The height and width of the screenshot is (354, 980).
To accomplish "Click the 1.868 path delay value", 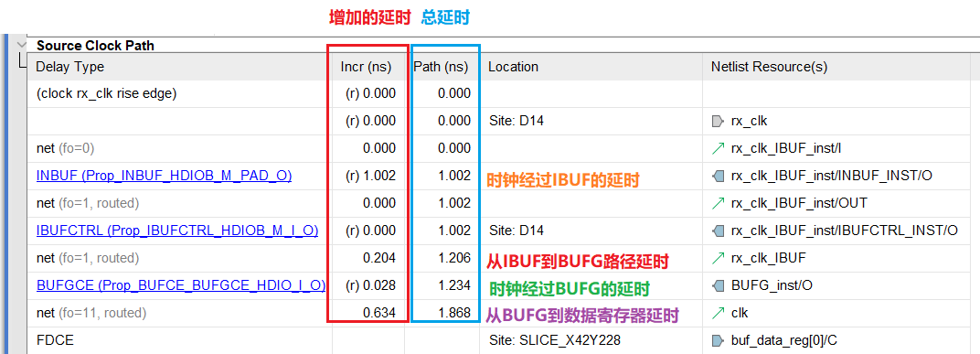I will point(453,314).
